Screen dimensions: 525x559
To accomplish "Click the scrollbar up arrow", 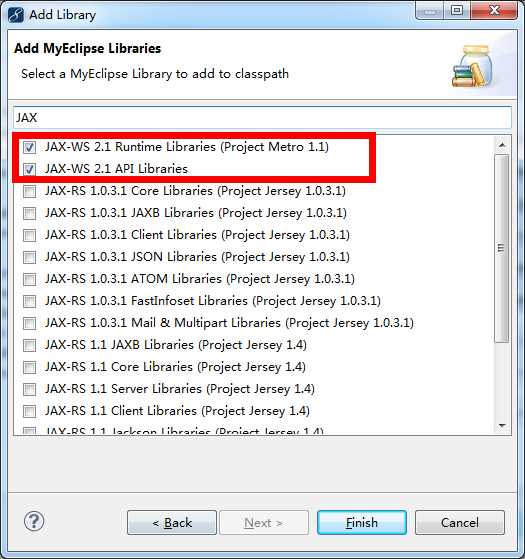I will pyautogui.click(x=502, y=145).
